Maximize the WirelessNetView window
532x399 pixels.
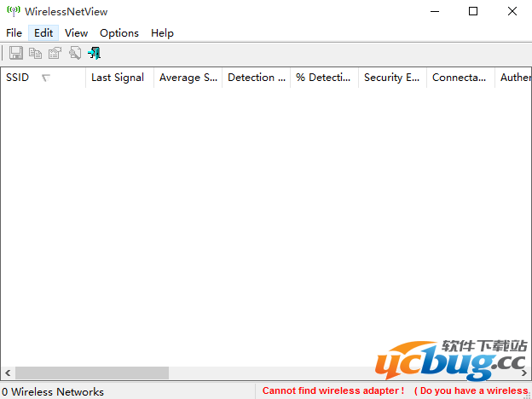(473, 12)
